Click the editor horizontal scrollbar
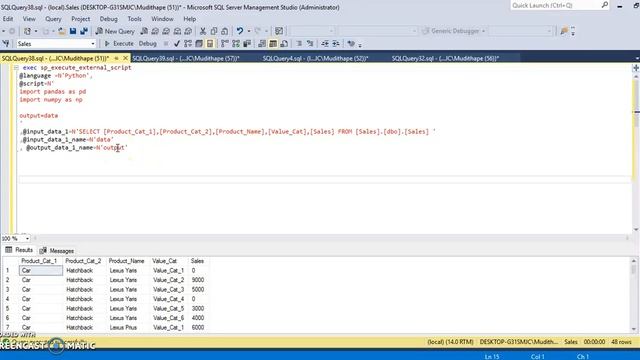Screen dimensions: 640x360 331,238
